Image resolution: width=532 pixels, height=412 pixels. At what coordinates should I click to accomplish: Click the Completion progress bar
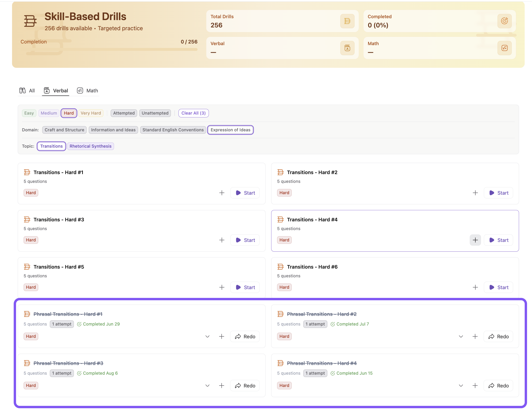[109, 49]
